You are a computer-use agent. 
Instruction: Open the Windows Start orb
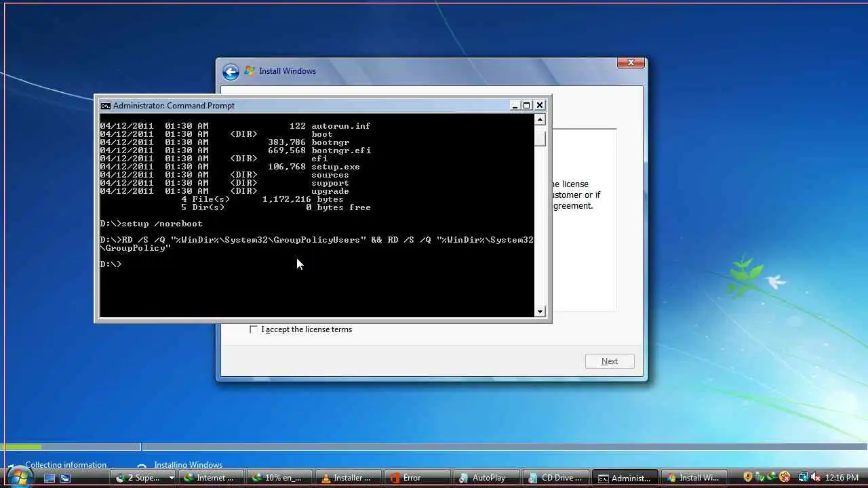[19, 477]
